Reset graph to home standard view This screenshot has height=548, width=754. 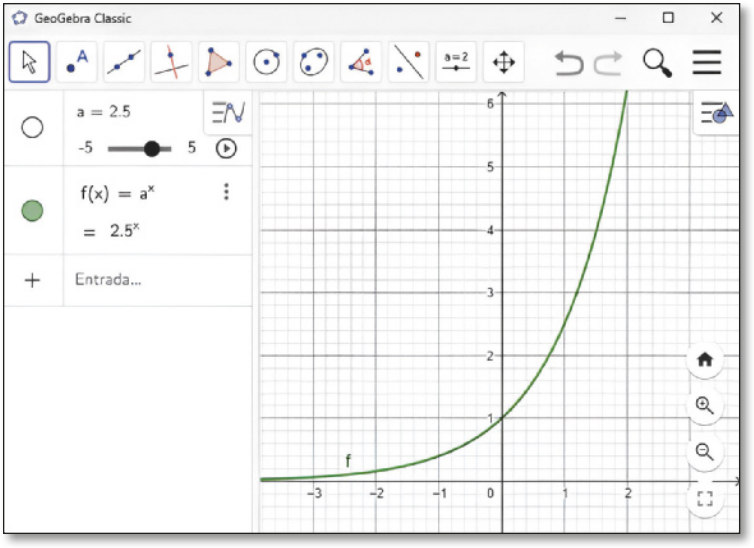tap(705, 360)
